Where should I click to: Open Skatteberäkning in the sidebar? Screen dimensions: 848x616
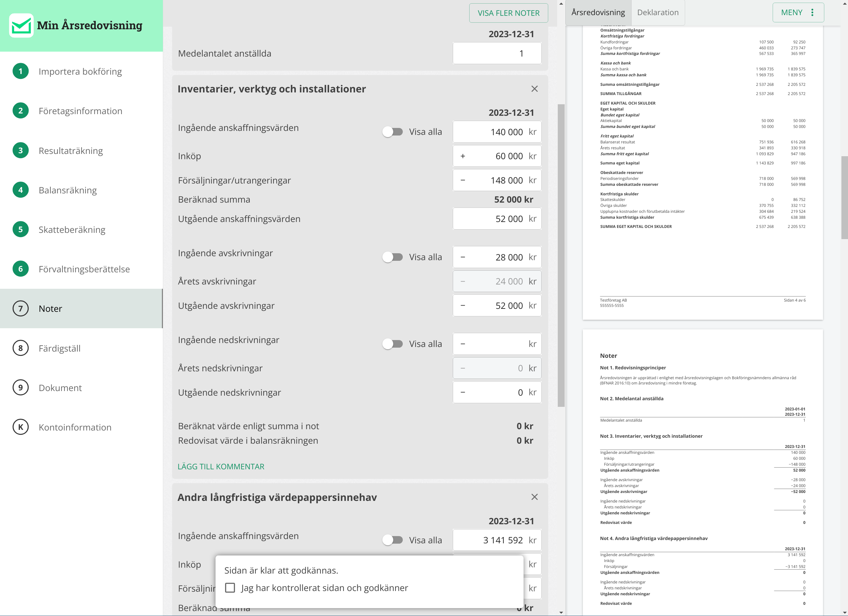(72, 230)
